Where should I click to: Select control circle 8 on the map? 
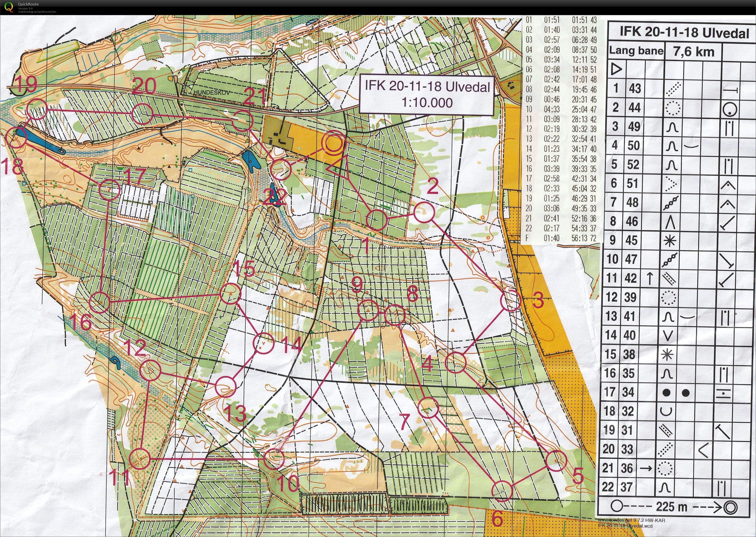(x=395, y=315)
